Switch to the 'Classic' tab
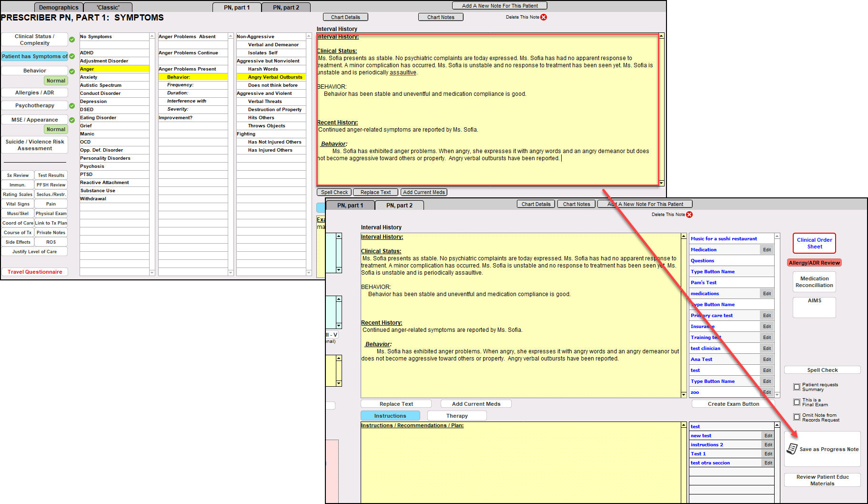Viewport: 868px width, 504px height. [108, 8]
